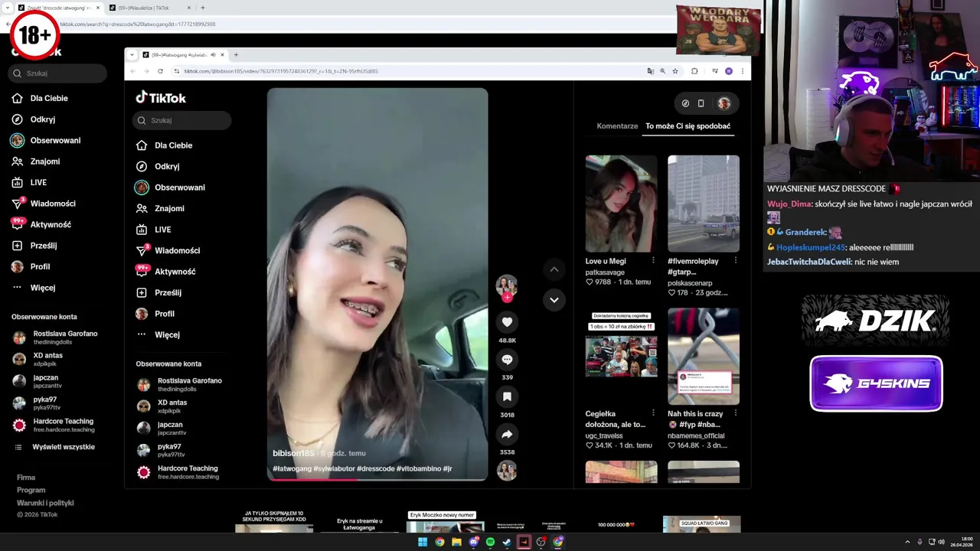Open the profile avatar in the top-right pill
This screenshot has height=551, width=980.
click(x=724, y=103)
